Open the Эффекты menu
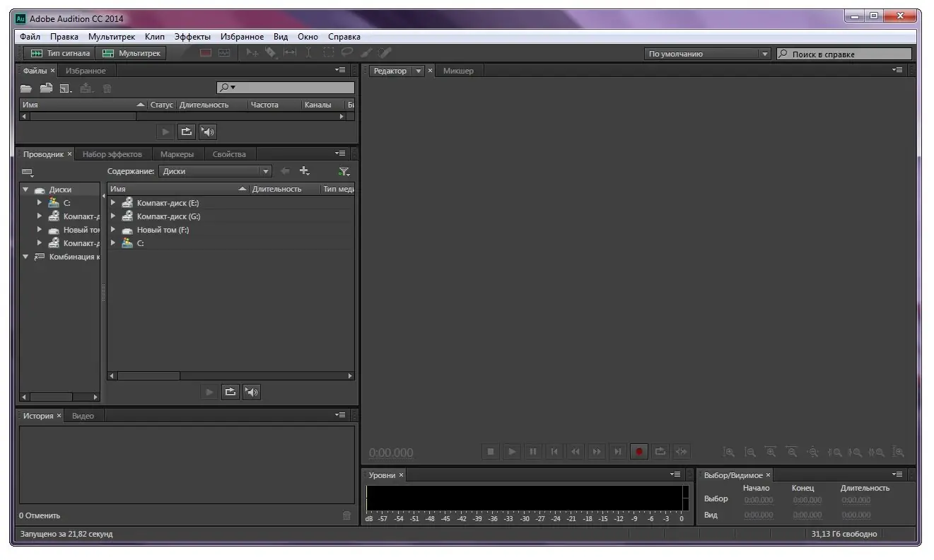The image size is (934, 560). [x=192, y=37]
